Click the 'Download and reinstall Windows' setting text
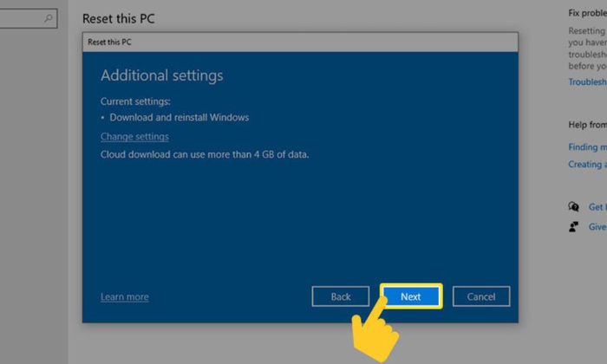This screenshot has height=364, width=607. 179,118
